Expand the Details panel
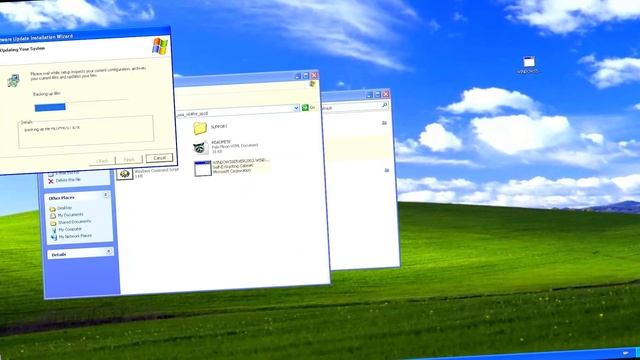The image size is (640, 360). pos(109,251)
